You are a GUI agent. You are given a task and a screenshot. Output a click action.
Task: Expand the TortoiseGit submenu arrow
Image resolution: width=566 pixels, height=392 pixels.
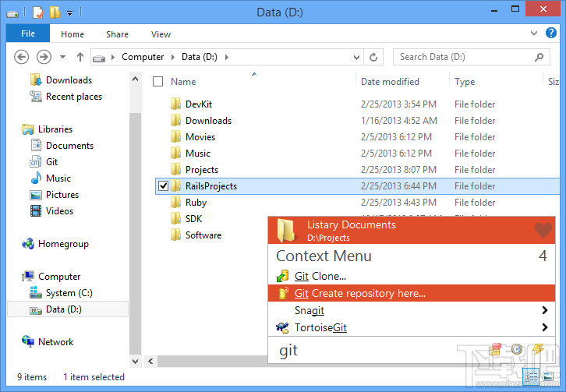pyautogui.click(x=545, y=327)
